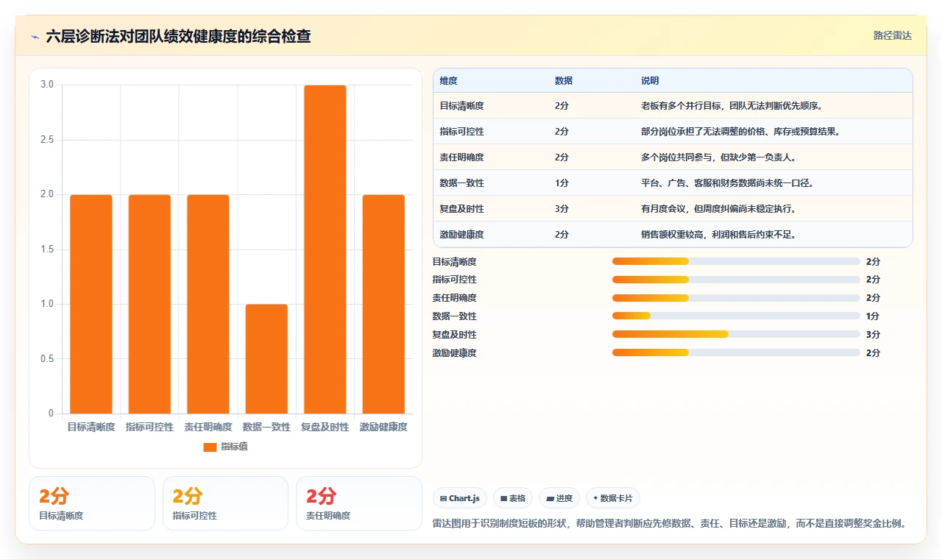Click the cell '有月度会议，但周度纠偏尚未稳定执行。'
The height and width of the screenshot is (560, 942).
click(719, 209)
